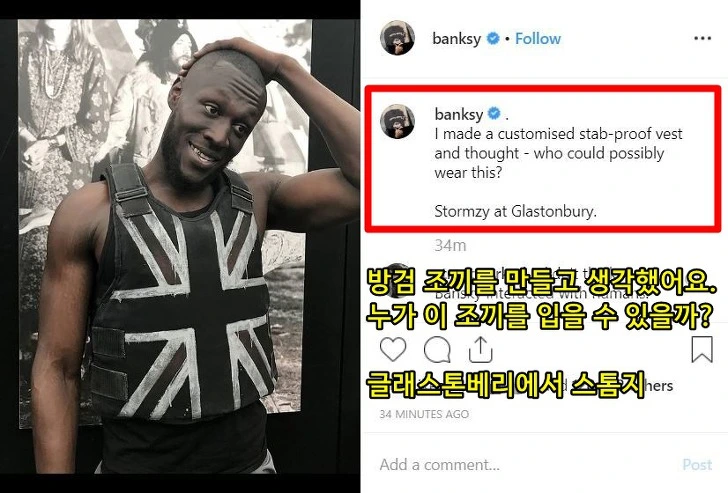Screen dimensions: 728x493
Task: Save the post with the bookmark icon
Action: (x=702, y=349)
